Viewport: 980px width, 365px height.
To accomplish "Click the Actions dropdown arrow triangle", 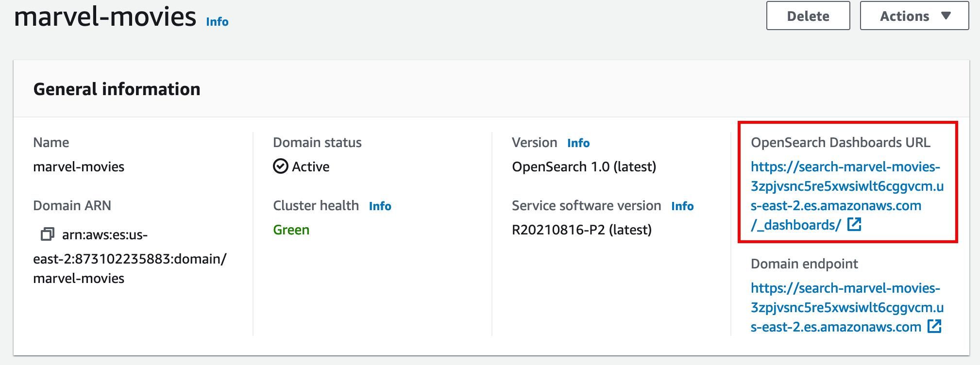I will point(946,16).
